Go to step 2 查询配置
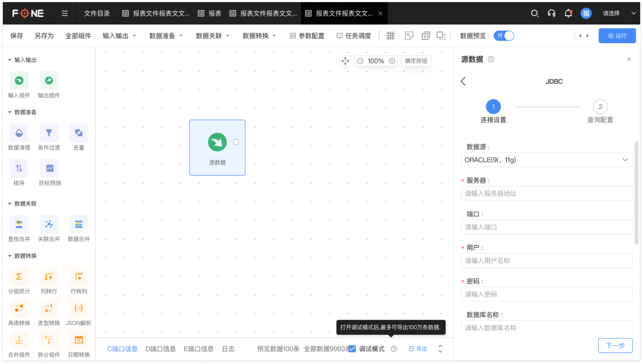This screenshot has height=364, width=643. pos(600,107)
